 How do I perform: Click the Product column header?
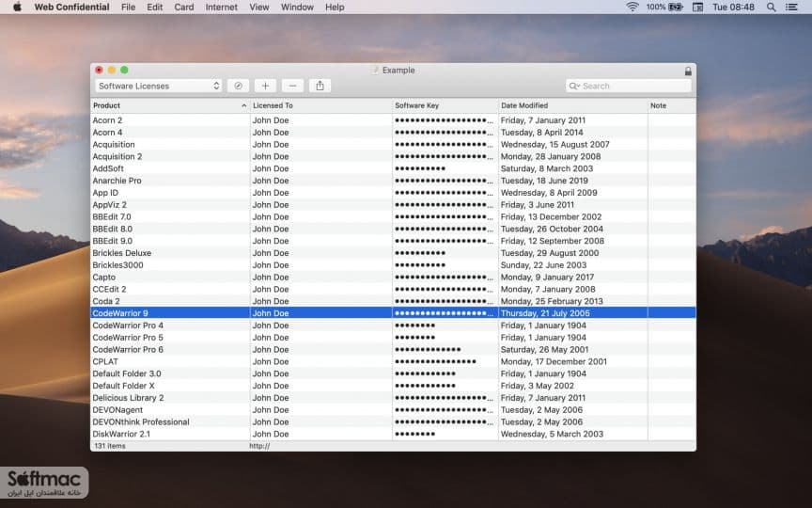click(170, 105)
